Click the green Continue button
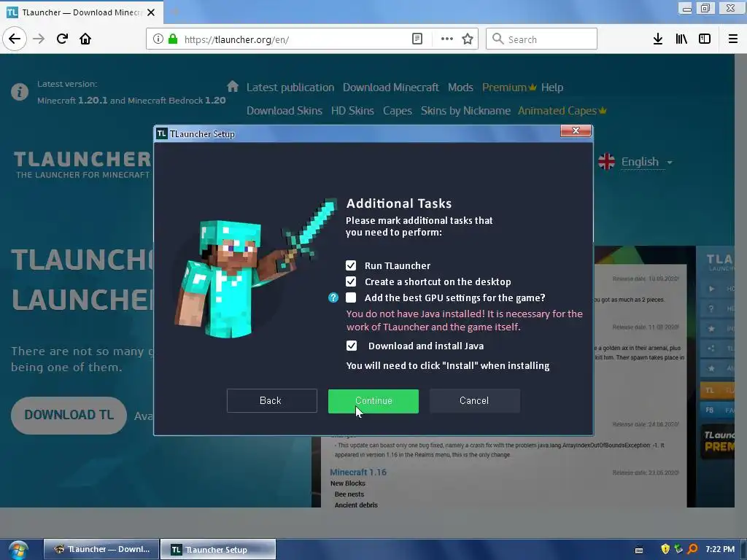747x560 pixels. [373, 401]
